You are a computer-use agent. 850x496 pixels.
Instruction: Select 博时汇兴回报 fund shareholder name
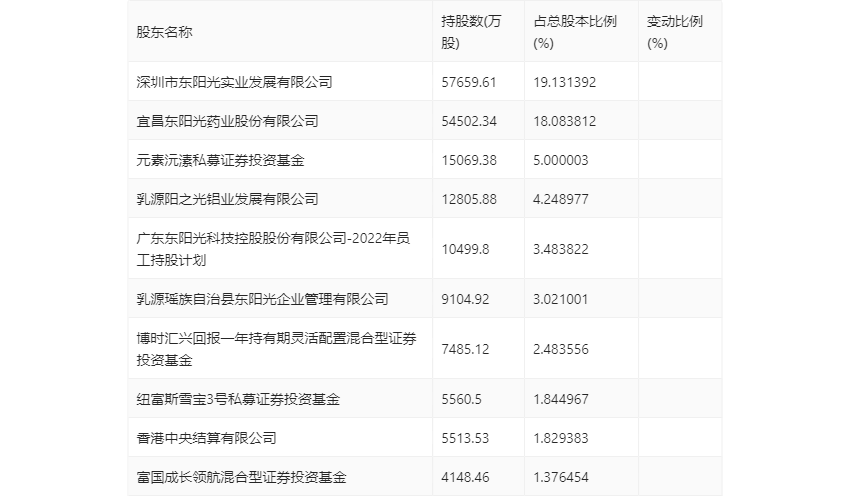tap(276, 349)
